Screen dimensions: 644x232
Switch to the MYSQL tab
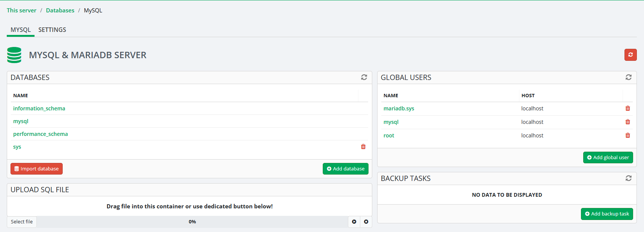pyautogui.click(x=21, y=30)
